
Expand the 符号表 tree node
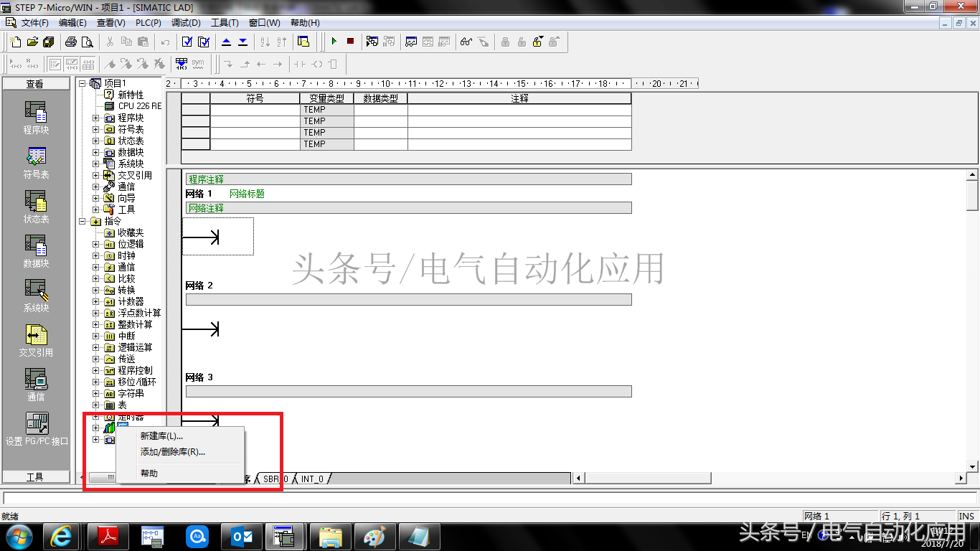(96, 129)
